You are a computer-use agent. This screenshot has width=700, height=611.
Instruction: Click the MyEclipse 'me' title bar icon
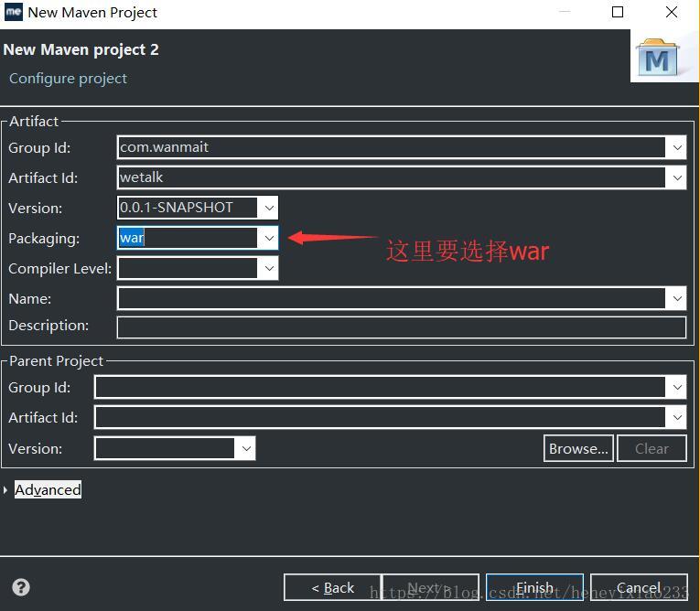point(13,12)
